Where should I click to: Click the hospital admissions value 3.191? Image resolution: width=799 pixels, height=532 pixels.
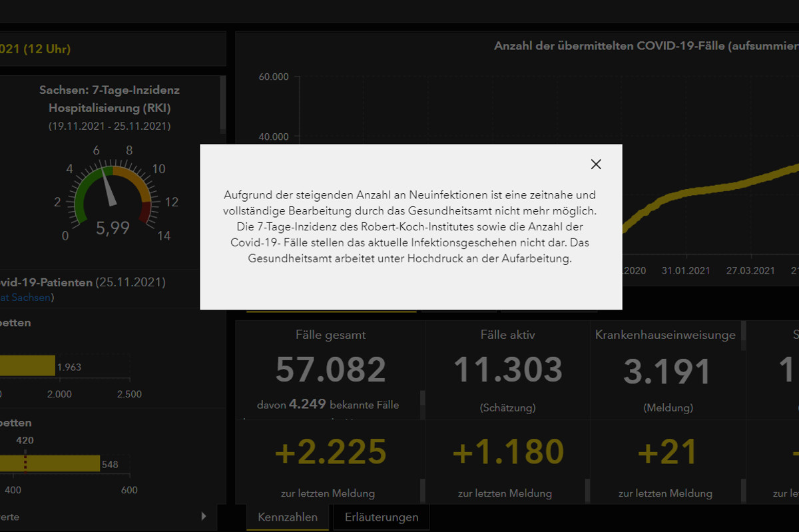[x=667, y=372]
